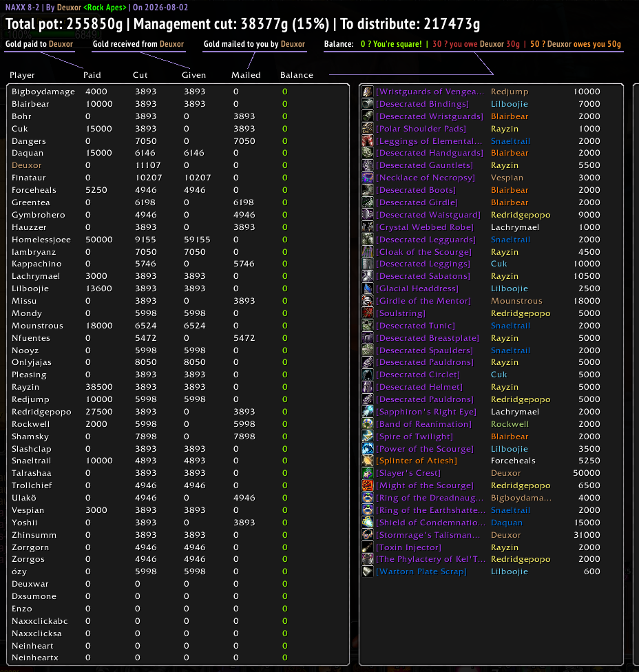This screenshot has width=639, height=672.
Task: Click the Band of Reanimation icon
Action: tap(368, 424)
